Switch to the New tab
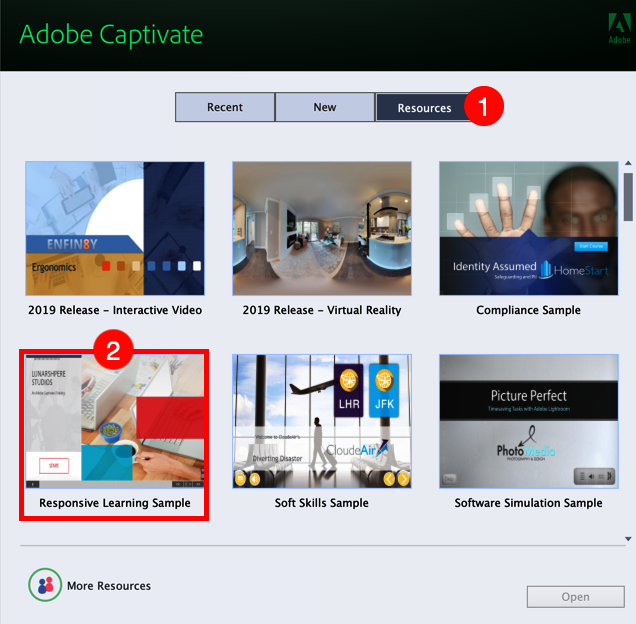 point(324,107)
